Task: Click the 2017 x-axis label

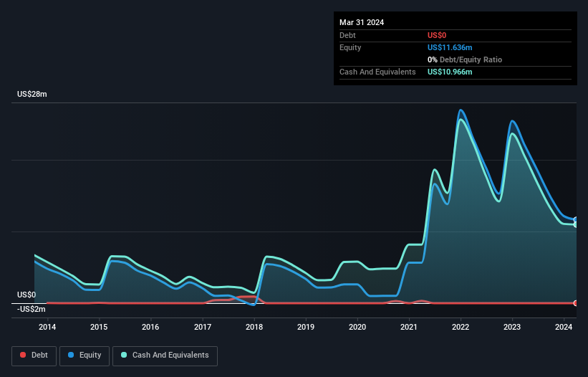Action: click(x=203, y=327)
